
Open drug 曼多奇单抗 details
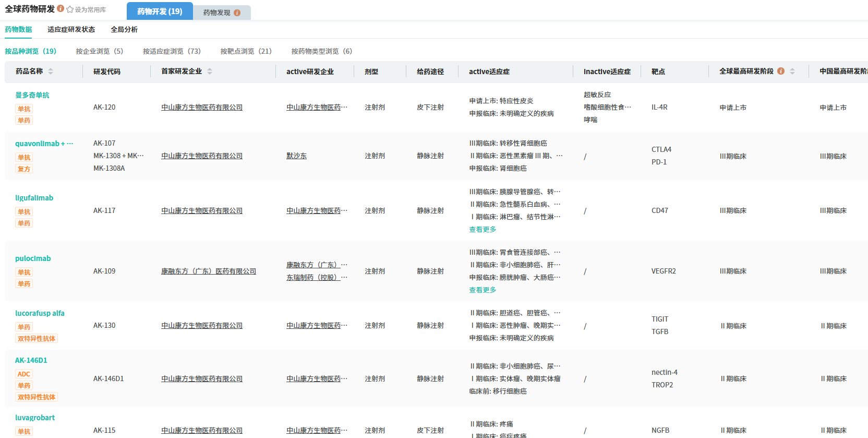(32, 95)
